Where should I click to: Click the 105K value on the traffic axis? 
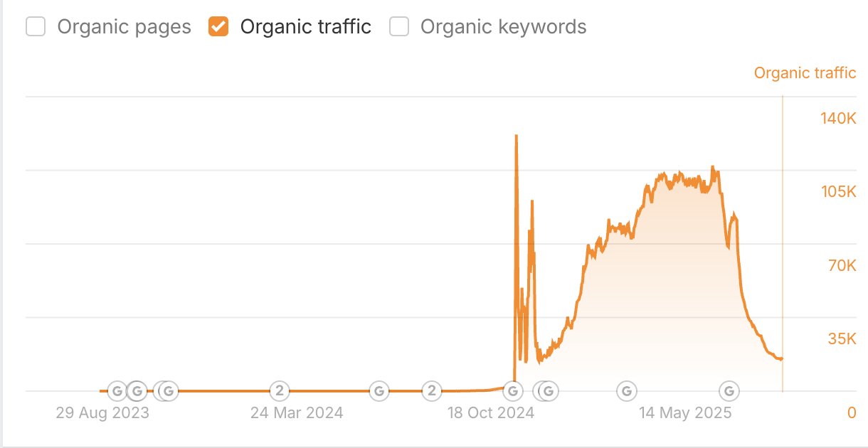click(838, 192)
